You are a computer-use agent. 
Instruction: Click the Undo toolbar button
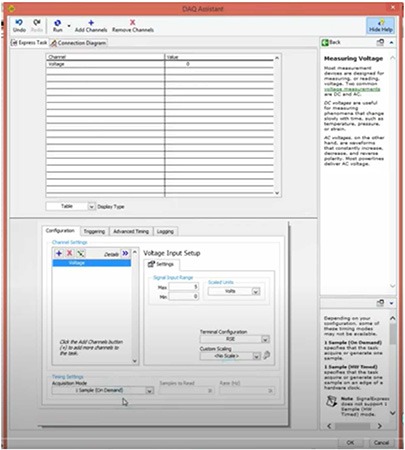coord(19,26)
